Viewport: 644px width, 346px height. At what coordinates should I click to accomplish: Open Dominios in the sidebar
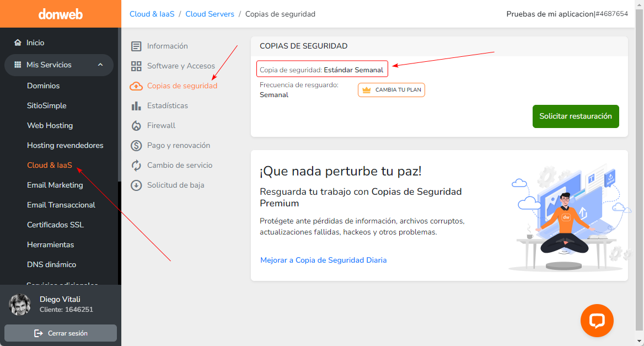point(43,86)
